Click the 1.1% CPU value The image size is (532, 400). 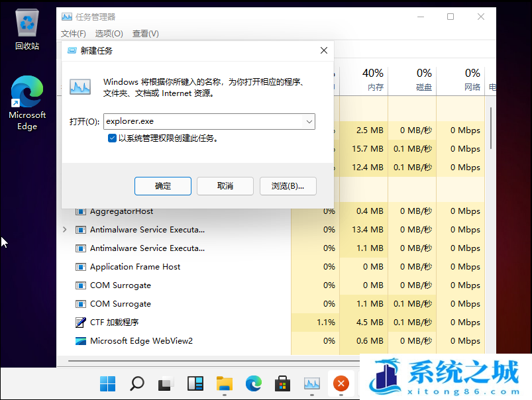326,323
